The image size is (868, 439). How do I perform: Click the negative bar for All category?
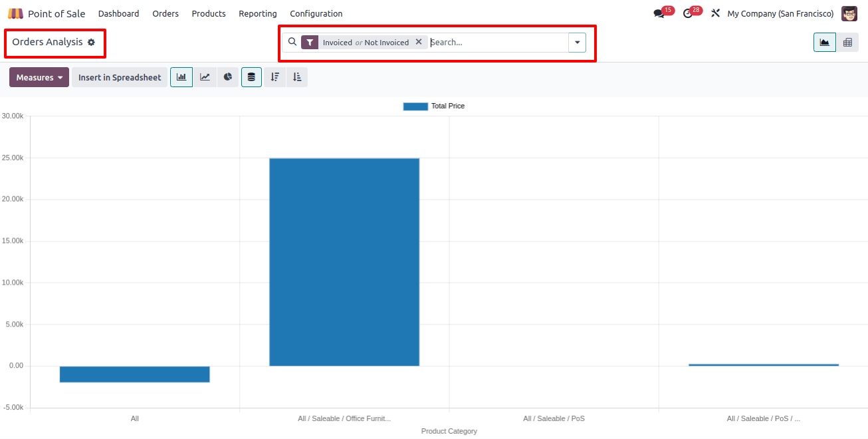coord(135,374)
